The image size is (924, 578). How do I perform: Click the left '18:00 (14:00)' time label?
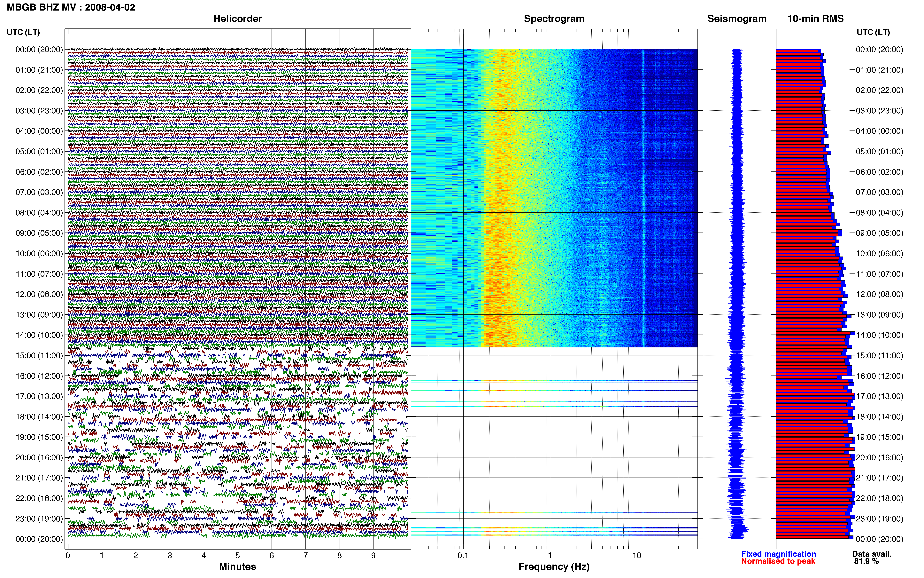[39, 417]
